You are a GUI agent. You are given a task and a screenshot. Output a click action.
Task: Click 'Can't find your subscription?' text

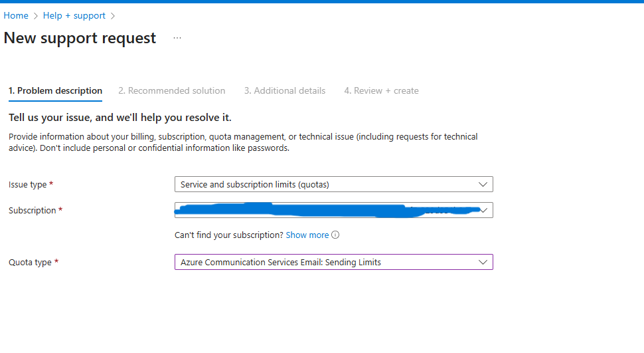tap(229, 235)
